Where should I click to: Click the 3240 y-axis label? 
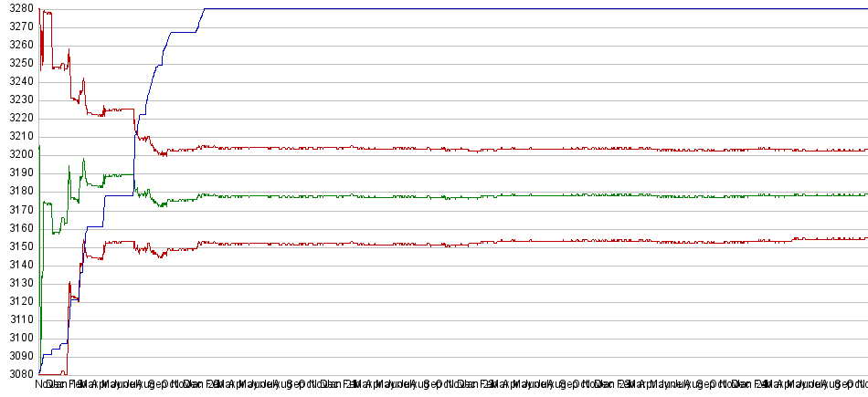point(18,81)
